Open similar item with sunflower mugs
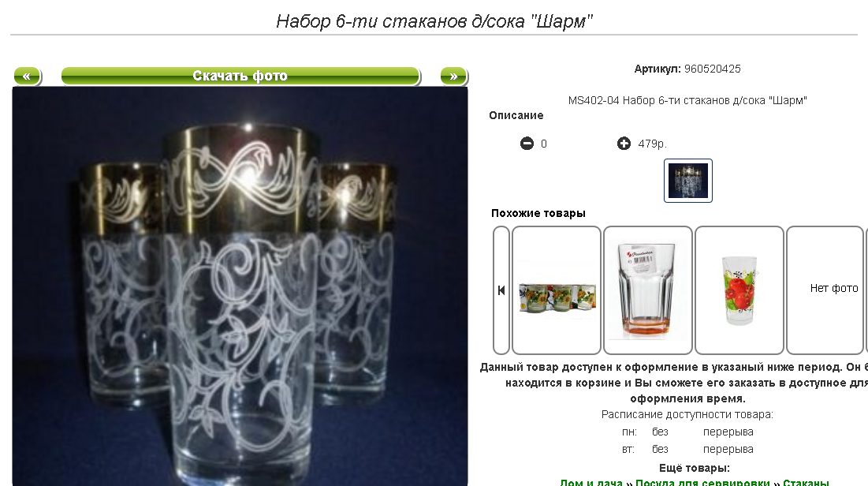868x486 pixels. 557,290
